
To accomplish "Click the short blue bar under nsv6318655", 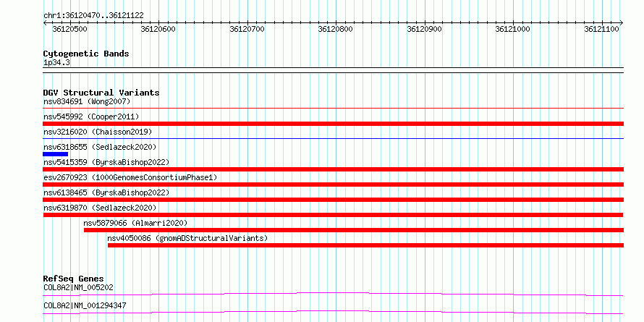I will pos(56,154).
